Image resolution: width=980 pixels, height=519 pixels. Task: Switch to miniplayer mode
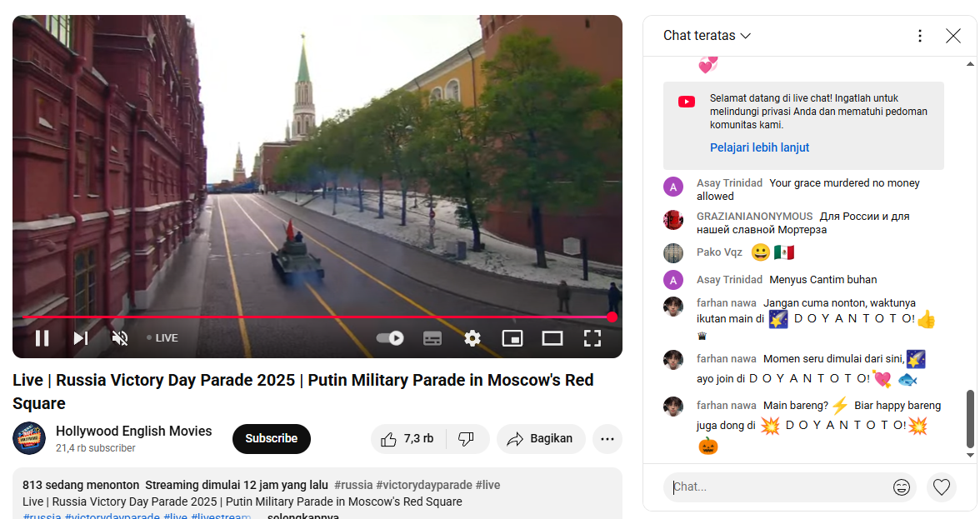[x=512, y=338]
